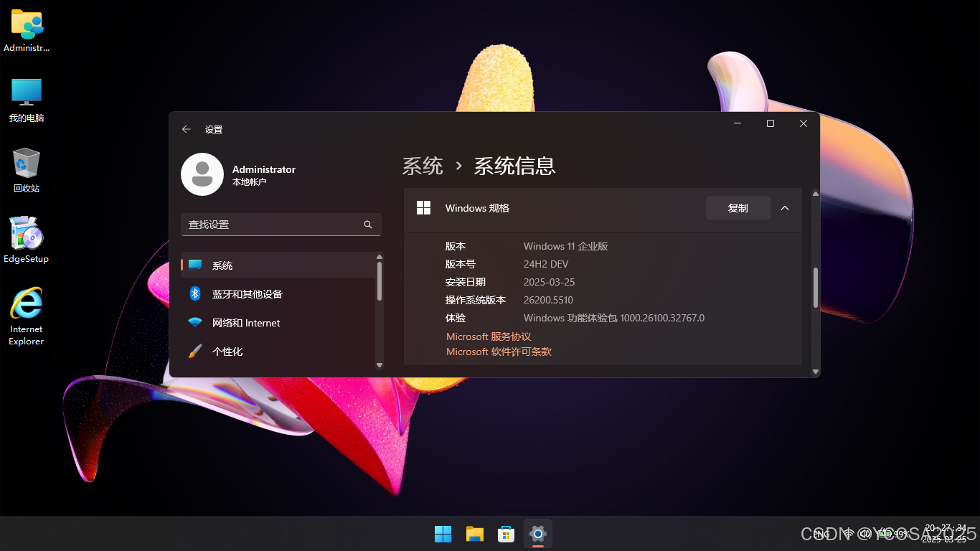The width and height of the screenshot is (980, 551).
Task: Click the OS build value 26200.5510
Action: (549, 300)
